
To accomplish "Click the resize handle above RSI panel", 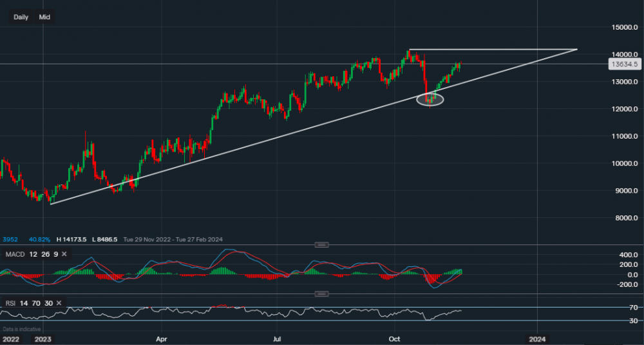I will pos(322,294).
